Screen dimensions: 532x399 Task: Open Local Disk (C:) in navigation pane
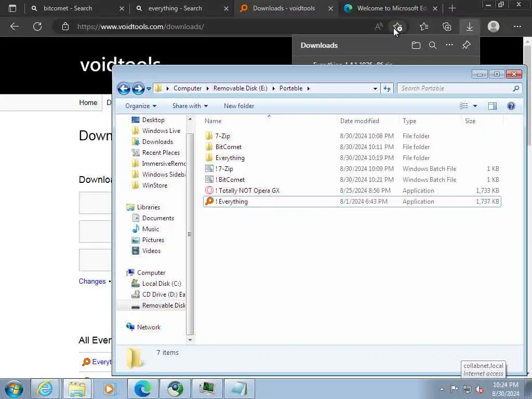tap(162, 284)
